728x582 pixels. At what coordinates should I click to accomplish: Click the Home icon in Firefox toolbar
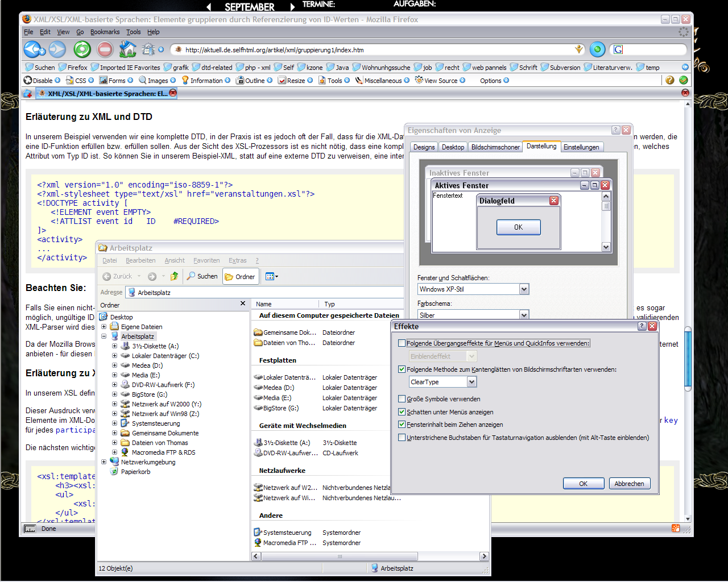click(127, 49)
